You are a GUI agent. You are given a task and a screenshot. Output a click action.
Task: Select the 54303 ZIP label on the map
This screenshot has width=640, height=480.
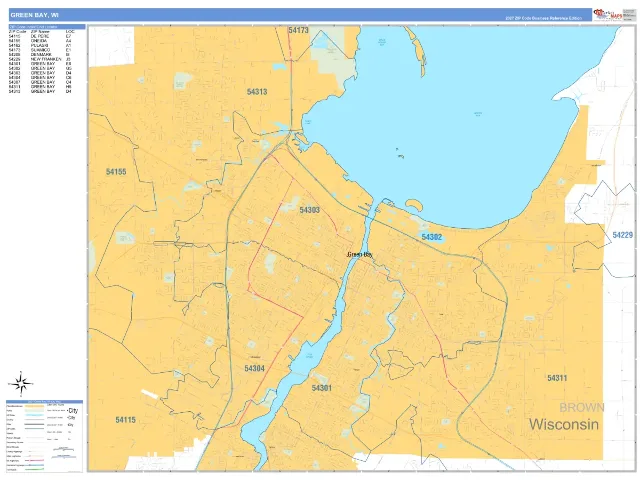coord(309,210)
